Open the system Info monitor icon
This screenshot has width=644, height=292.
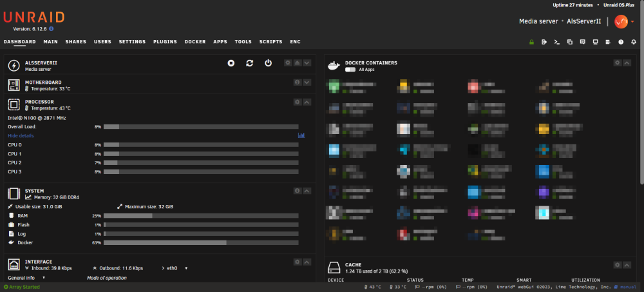point(595,42)
